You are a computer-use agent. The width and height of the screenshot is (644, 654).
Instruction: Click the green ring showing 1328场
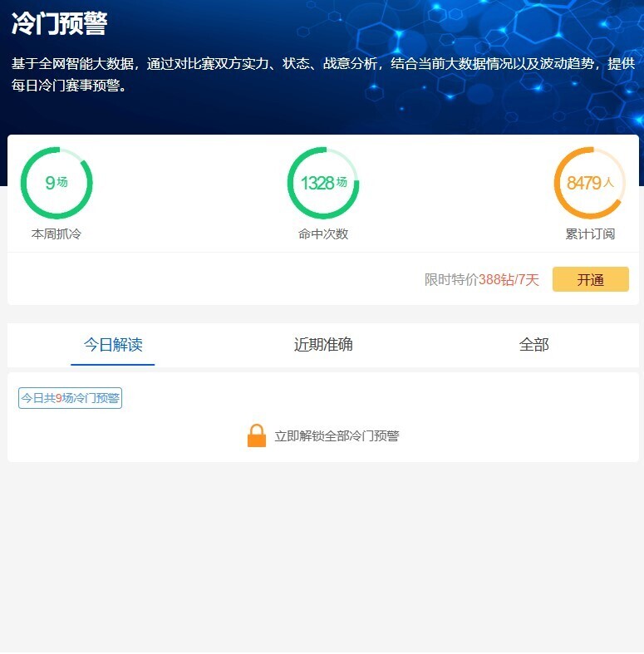(x=323, y=183)
